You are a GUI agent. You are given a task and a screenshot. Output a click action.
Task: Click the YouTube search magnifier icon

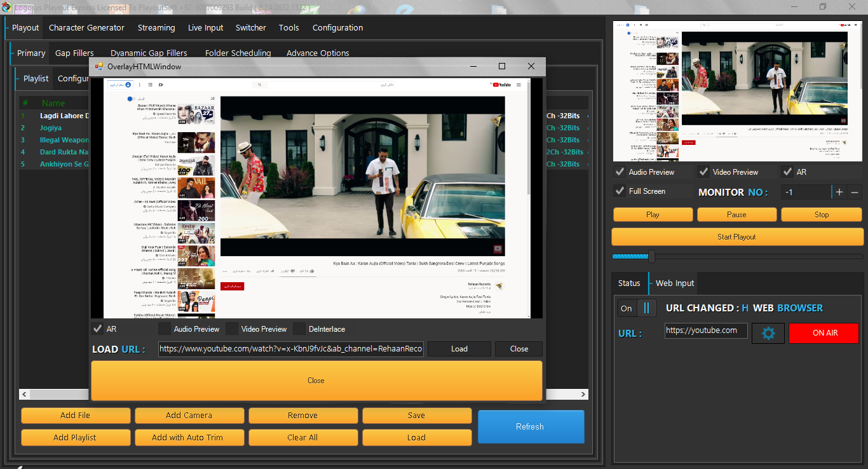tap(260, 85)
